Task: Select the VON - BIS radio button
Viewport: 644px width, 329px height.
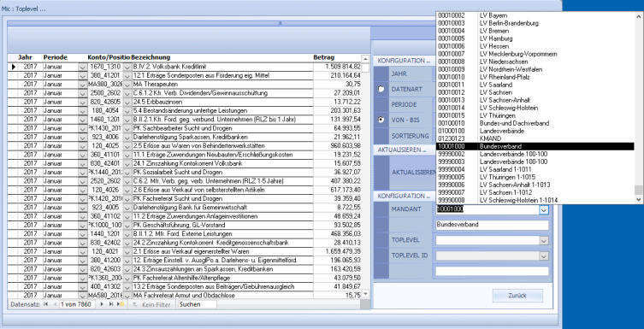Action: click(x=381, y=120)
